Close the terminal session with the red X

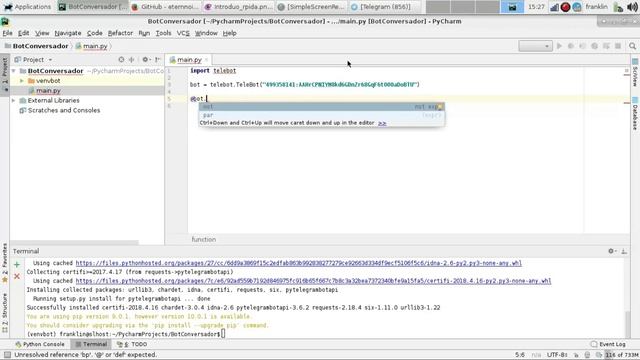click(x=17, y=277)
